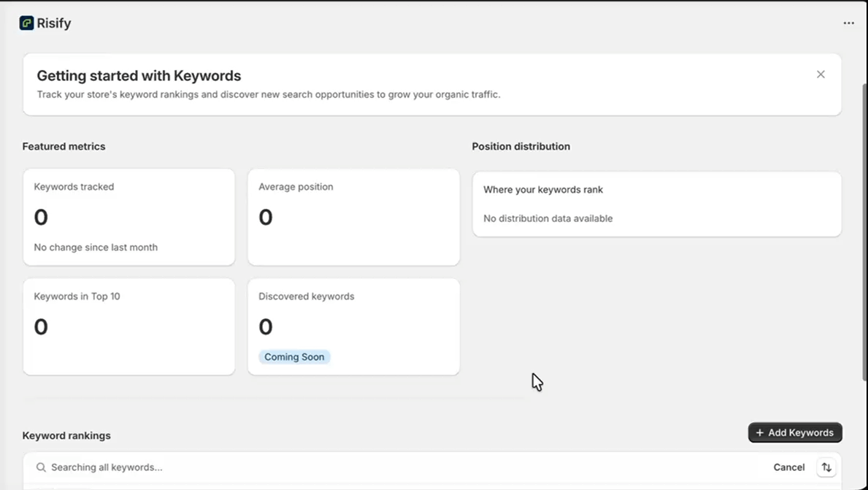Click the Keywords in Top 10 card
Screen dimensions: 868x490
coord(128,326)
